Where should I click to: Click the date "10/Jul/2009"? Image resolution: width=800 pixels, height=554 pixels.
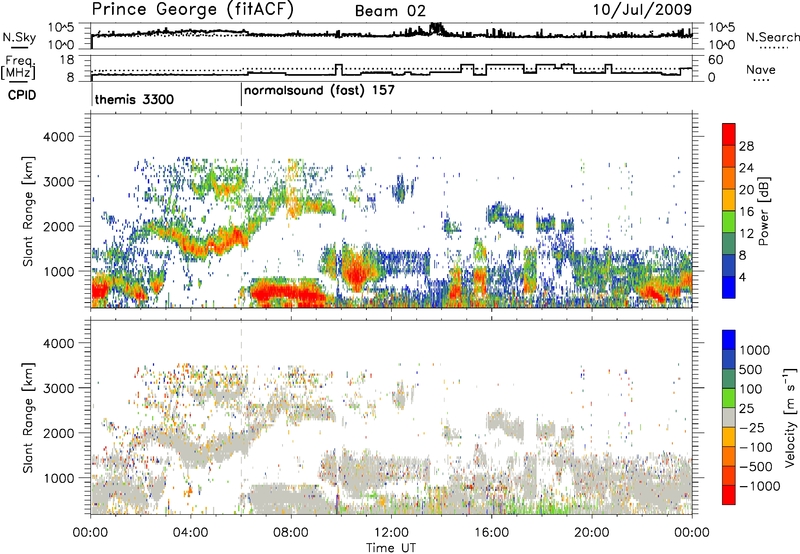(x=642, y=10)
